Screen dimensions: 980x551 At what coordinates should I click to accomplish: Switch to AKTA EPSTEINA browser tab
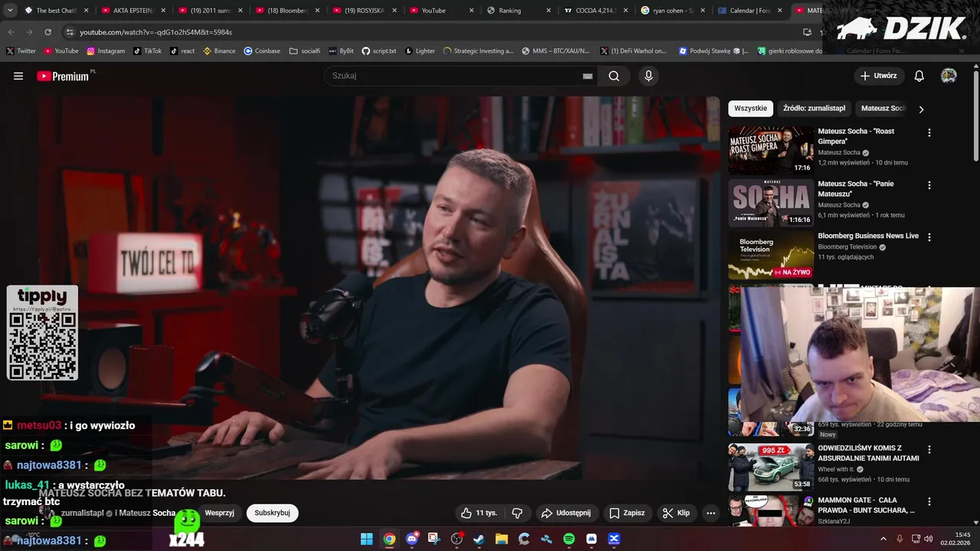(132, 11)
